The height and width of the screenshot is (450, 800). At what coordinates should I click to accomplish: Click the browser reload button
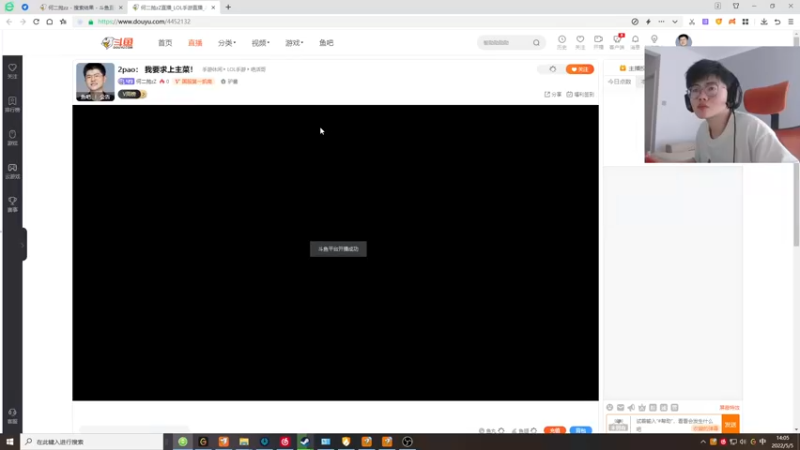click(x=36, y=22)
